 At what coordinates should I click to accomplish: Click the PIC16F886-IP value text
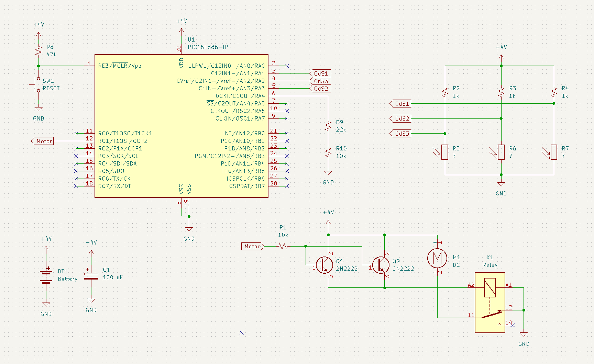[x=208, y=47]
